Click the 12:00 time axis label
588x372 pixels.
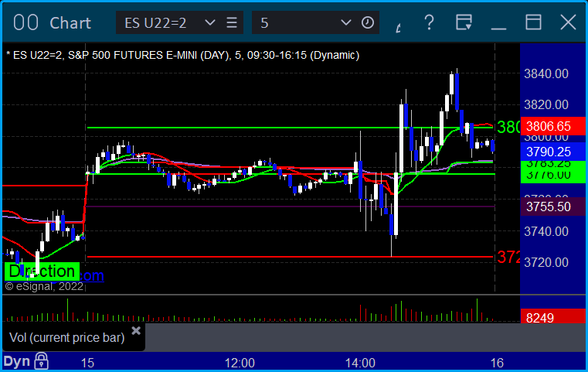click(x=240, y=363)
